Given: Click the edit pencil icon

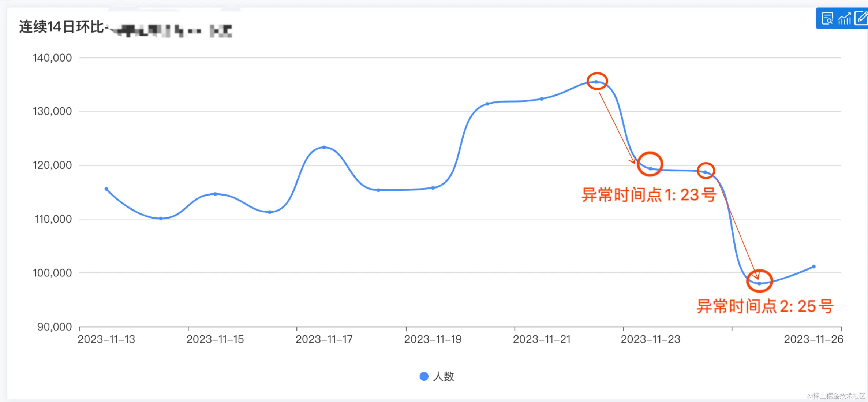Looking at the screenshot, I should [861, 18].
